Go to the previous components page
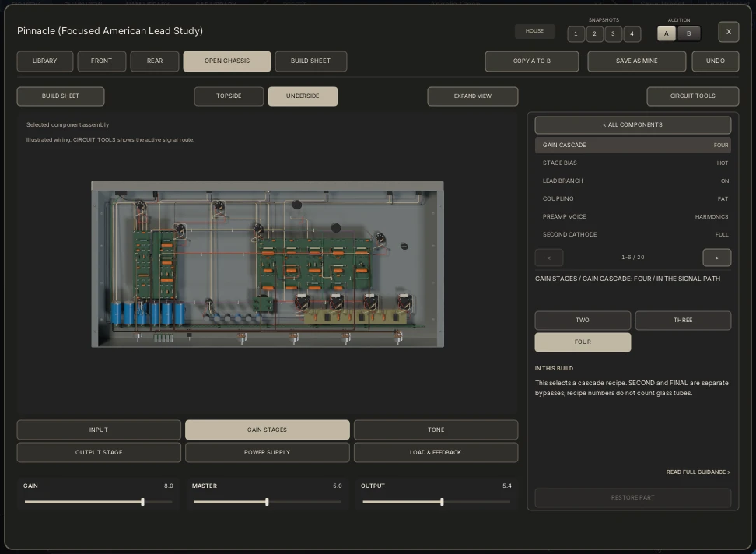 pyautogui.click(x=548, y=258)
